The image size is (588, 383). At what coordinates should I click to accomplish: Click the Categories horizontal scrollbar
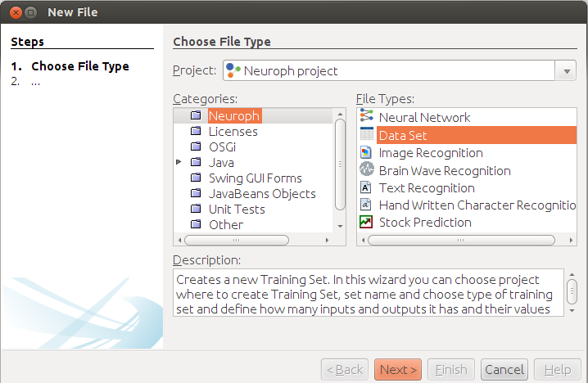pos(237,241)
